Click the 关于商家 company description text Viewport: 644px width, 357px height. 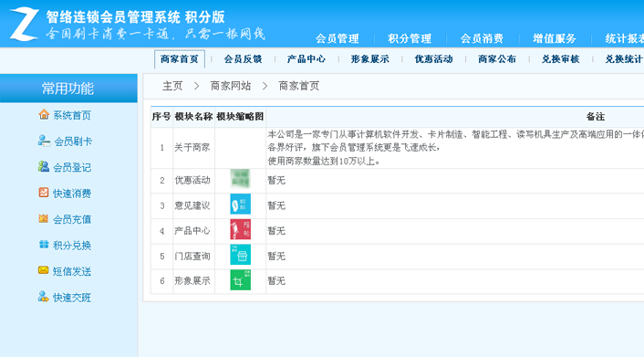point(455,148)
